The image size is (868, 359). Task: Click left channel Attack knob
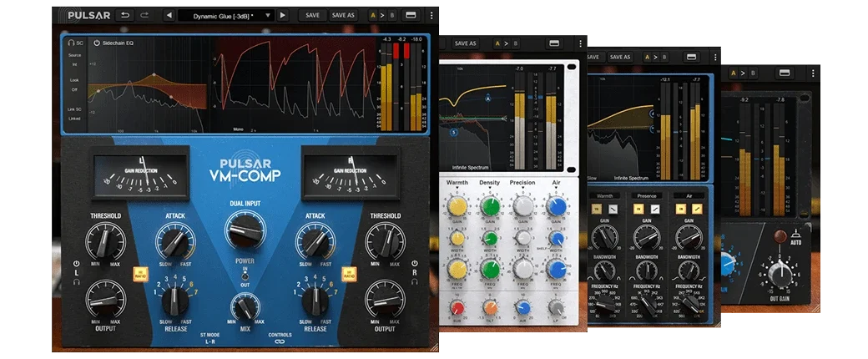[175, 241]
